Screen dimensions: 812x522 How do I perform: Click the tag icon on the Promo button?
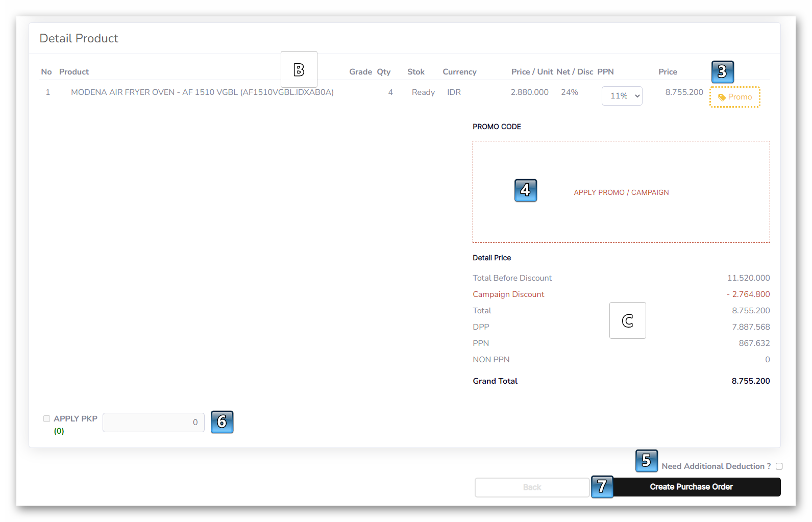click(722, 97)
